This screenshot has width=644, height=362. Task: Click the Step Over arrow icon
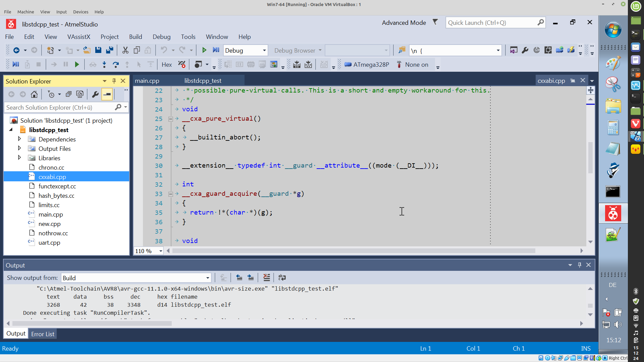click(x=116, y=64)
